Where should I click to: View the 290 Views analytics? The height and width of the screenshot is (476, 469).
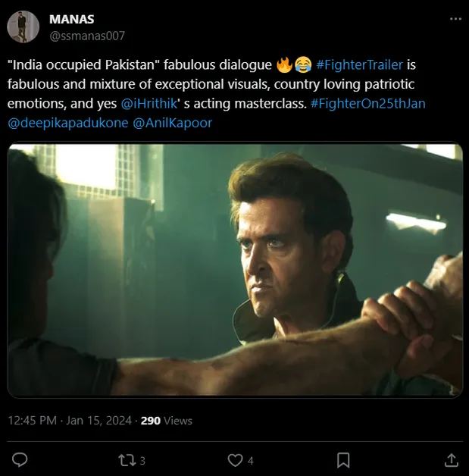(167, 421)
